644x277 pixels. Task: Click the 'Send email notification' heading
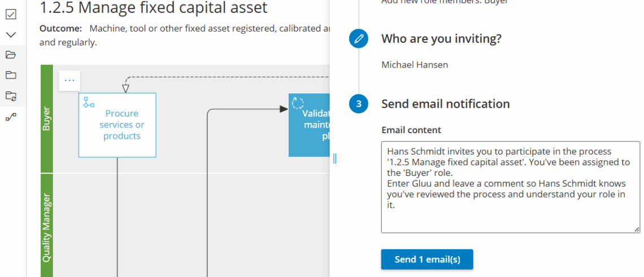coord(445,104)
